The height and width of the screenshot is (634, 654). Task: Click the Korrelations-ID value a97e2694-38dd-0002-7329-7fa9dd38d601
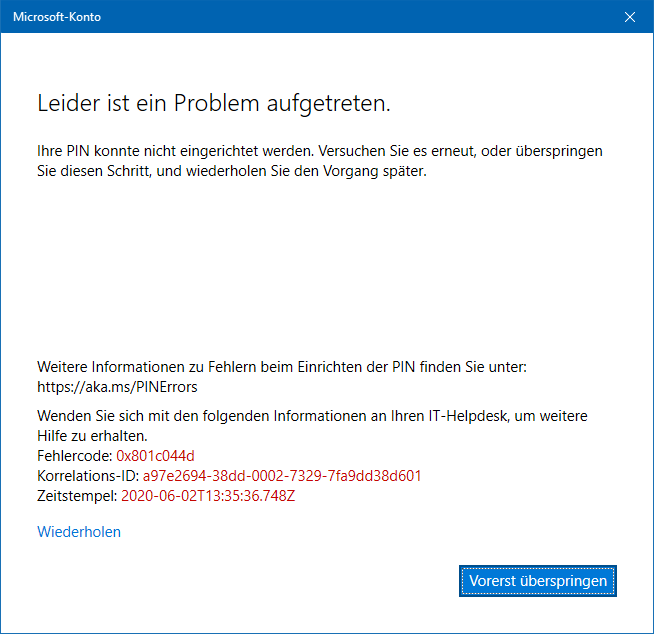282,476
